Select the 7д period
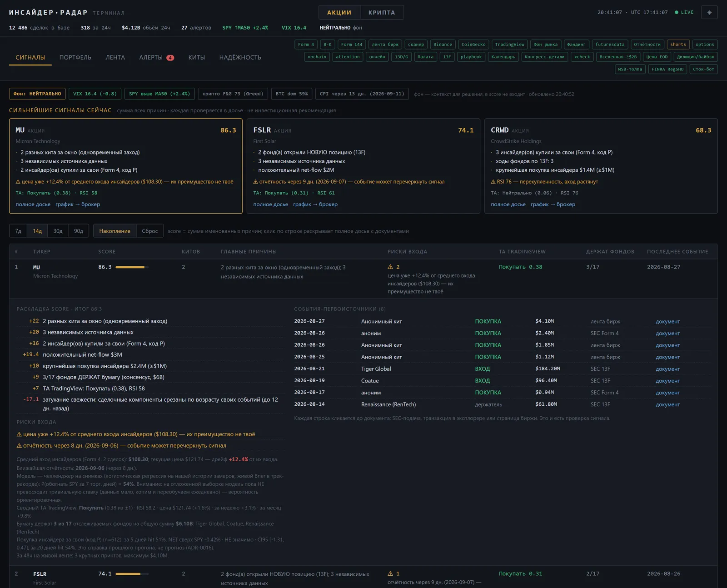 pyautogui.click(x=18, y=231)
